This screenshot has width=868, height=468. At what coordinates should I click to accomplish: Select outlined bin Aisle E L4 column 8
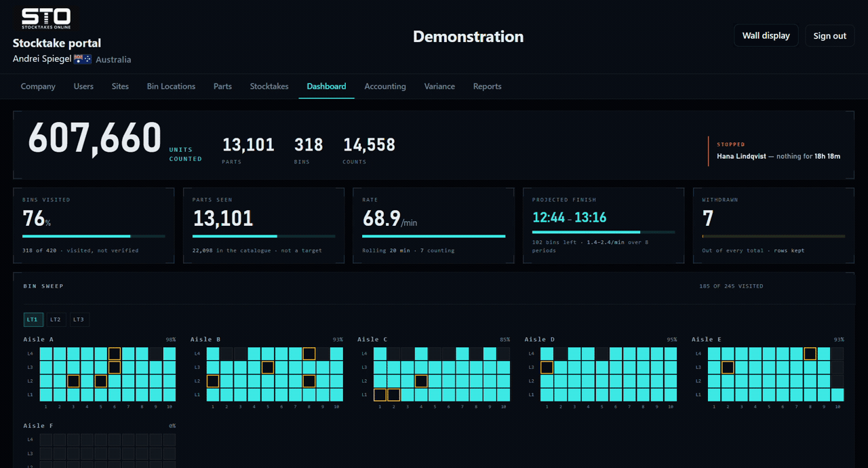(810, 353)
